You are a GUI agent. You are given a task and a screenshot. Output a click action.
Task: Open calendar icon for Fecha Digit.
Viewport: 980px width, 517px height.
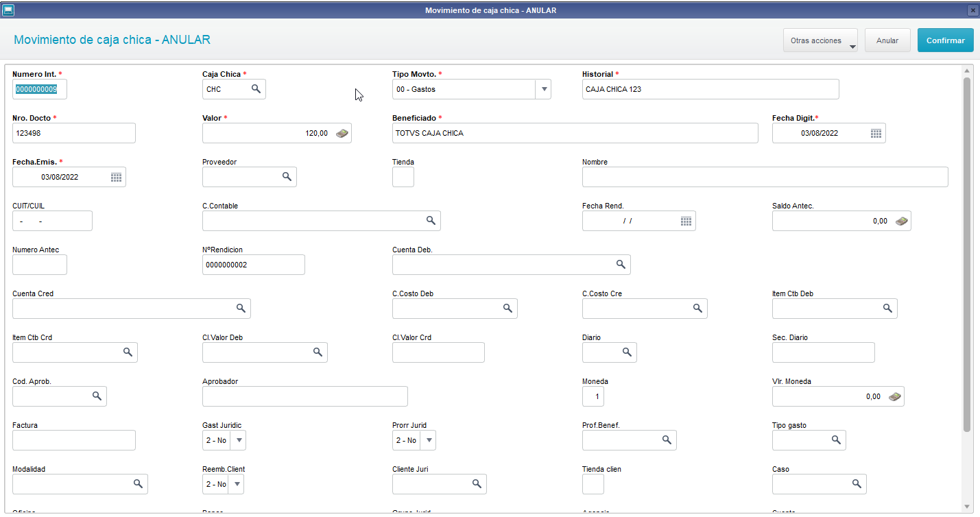click(x=876, y=133)
